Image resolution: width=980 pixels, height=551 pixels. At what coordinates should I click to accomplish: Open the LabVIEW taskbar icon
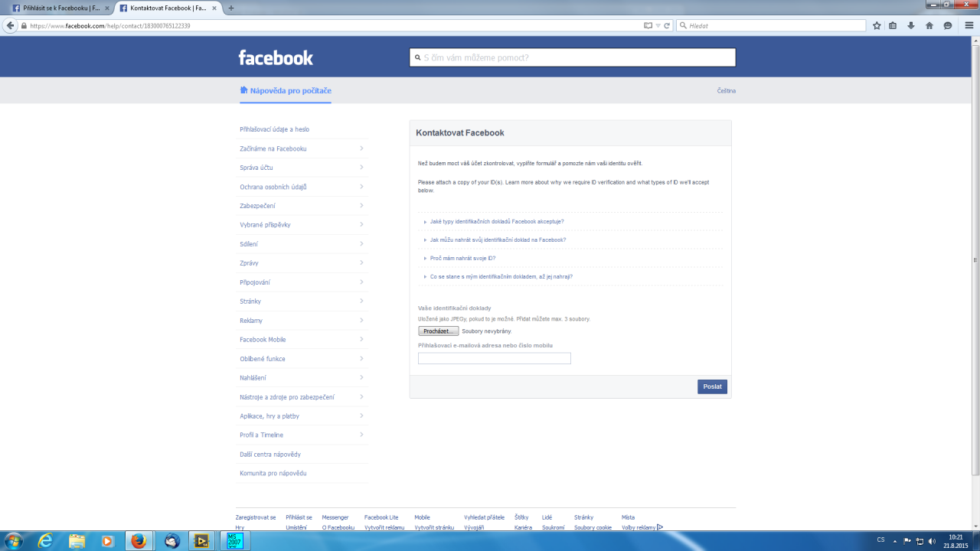202,540
